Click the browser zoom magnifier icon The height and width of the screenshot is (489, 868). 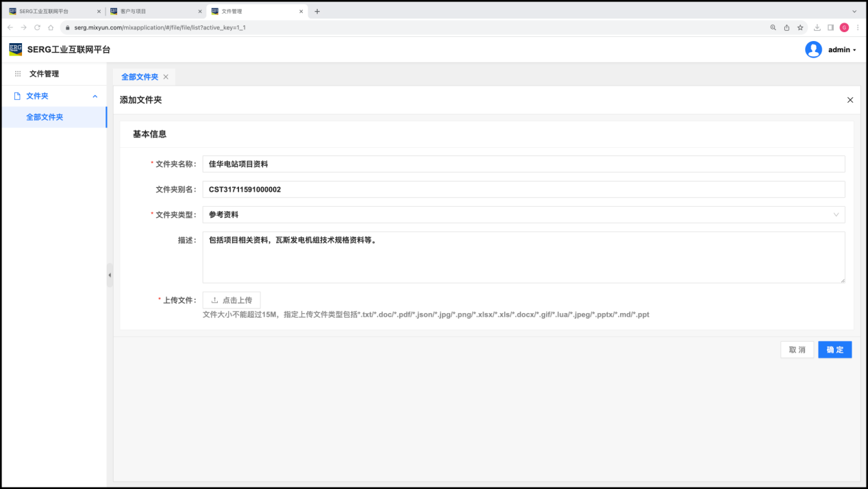tap(773, 27)
